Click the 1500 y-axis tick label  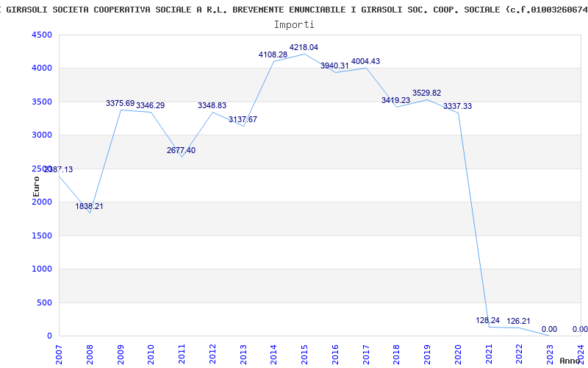[x=42, y=236]
